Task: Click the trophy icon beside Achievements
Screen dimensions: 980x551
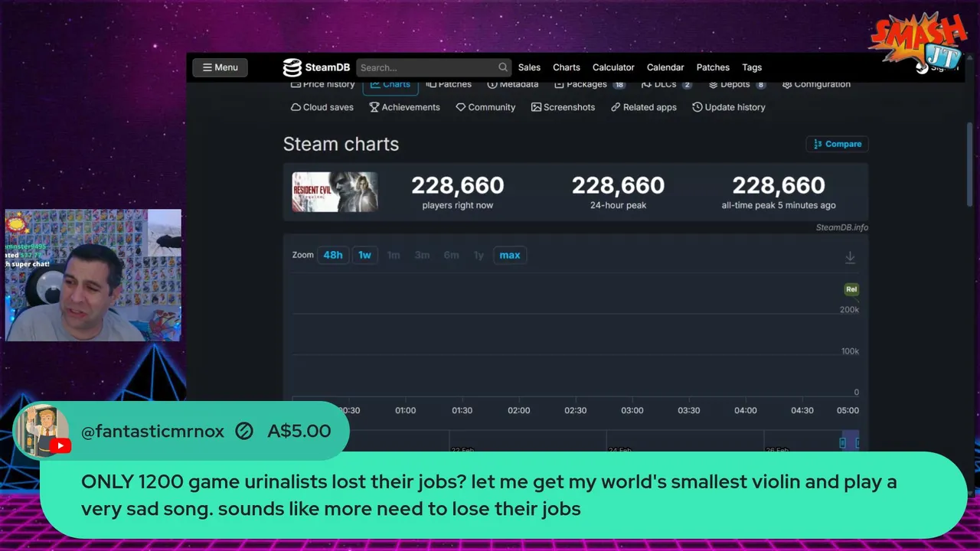Action: (x=374, y=107)
